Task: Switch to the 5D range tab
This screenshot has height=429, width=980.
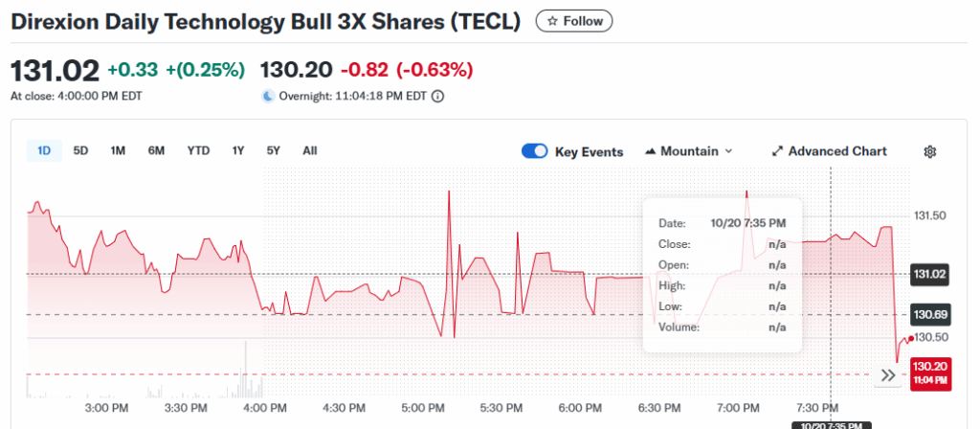Action: [81, 150]
